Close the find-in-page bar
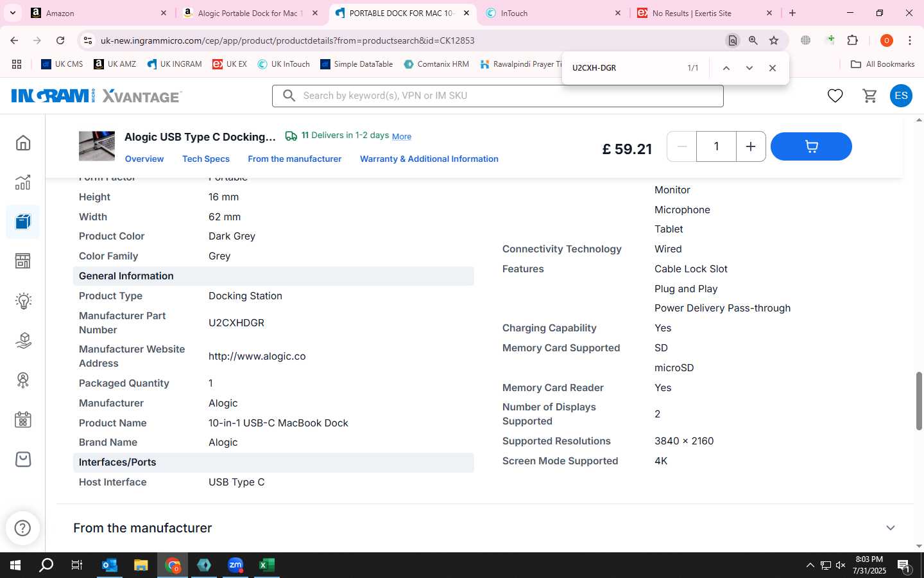924x578 pixels. click(x=773, y=68)
